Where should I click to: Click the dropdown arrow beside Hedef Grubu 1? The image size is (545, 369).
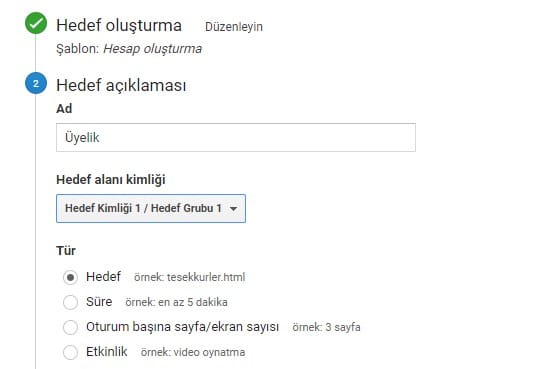tap(234, 209)
